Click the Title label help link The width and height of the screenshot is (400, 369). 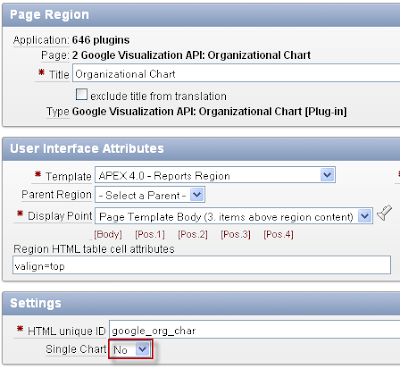coord(59,74)
